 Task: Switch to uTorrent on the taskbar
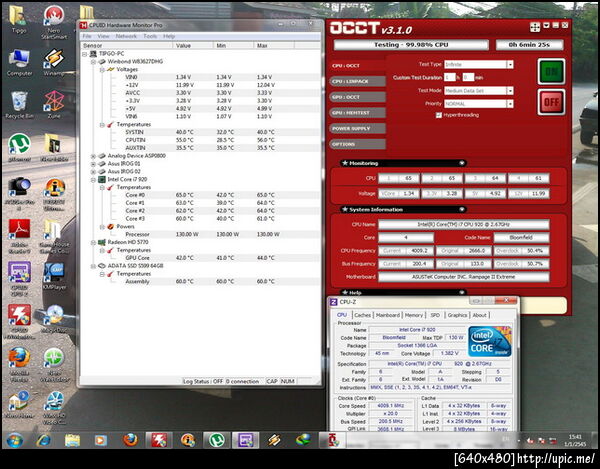pyautogui.click(x=217, y=440)
